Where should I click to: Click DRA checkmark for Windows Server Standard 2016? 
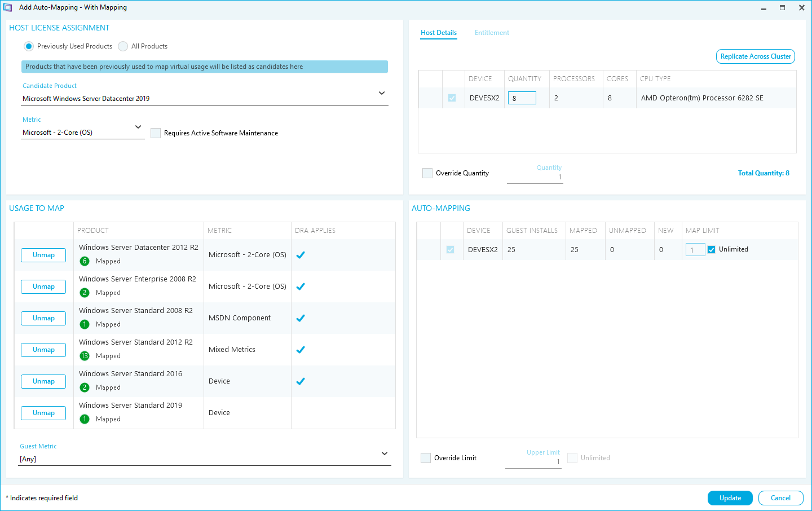[x=301, y=381]
